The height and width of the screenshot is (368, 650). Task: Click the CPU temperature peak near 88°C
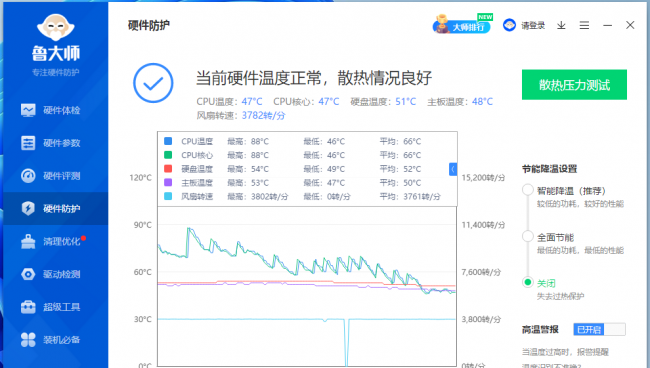189,229
